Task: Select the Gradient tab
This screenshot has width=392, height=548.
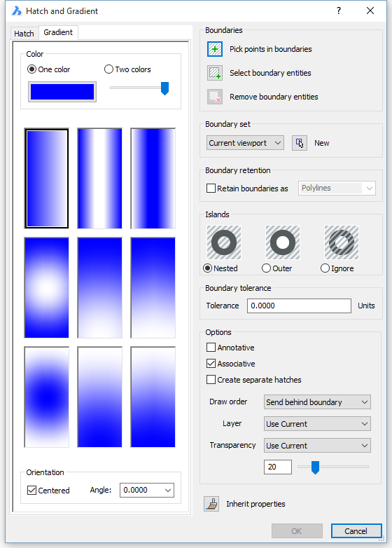Action: pos(58,32)
